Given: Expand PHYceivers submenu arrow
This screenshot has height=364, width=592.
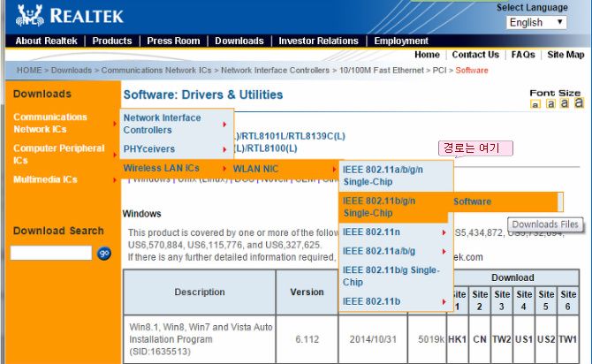Looking at the screenshot, I should (224, 149).
